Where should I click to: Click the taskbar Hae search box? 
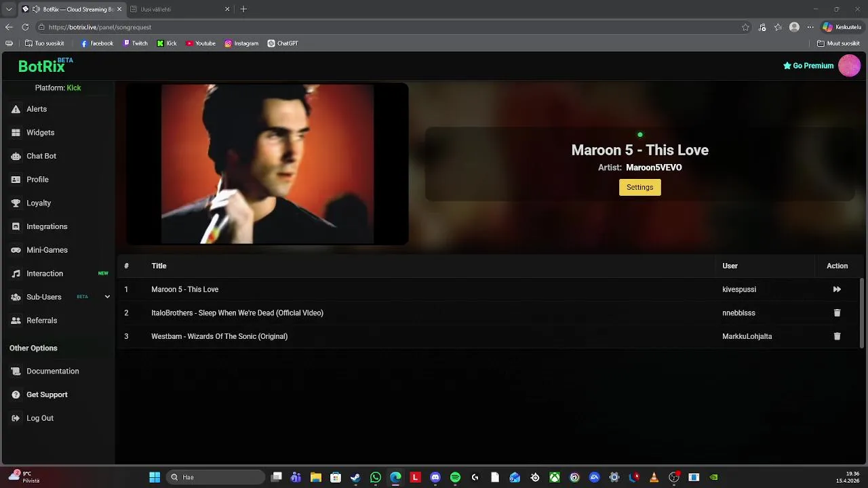pos(215,477)
